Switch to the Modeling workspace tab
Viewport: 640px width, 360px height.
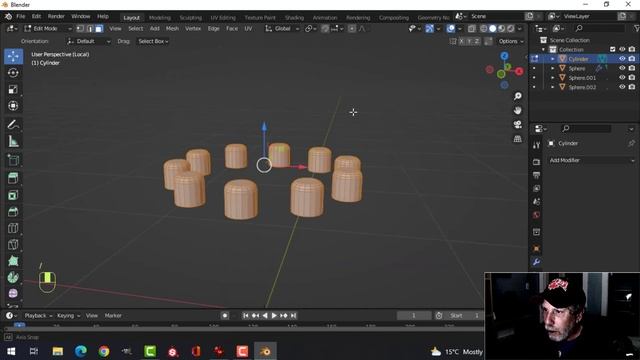pyautogui.click(x=160, y=18)
